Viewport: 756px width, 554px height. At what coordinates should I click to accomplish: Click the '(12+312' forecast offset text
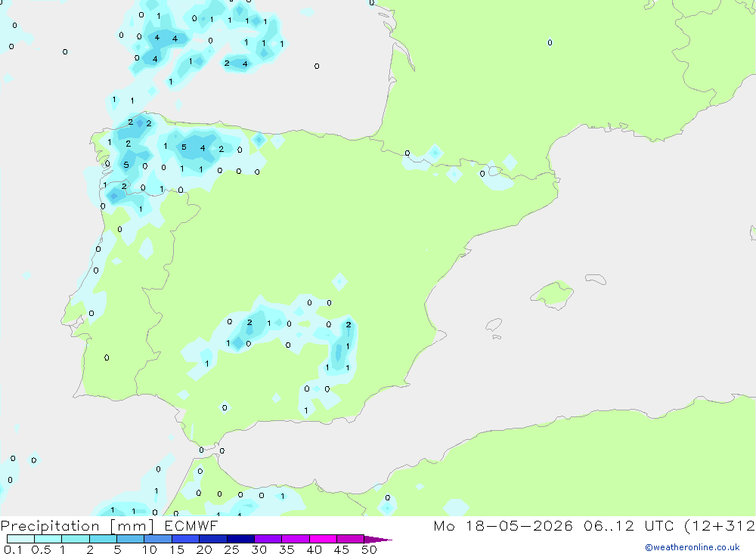click(x=720, y=525)
